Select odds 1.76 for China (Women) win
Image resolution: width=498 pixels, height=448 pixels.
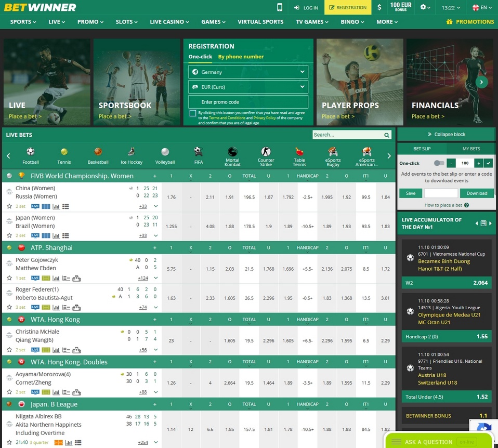171,197
